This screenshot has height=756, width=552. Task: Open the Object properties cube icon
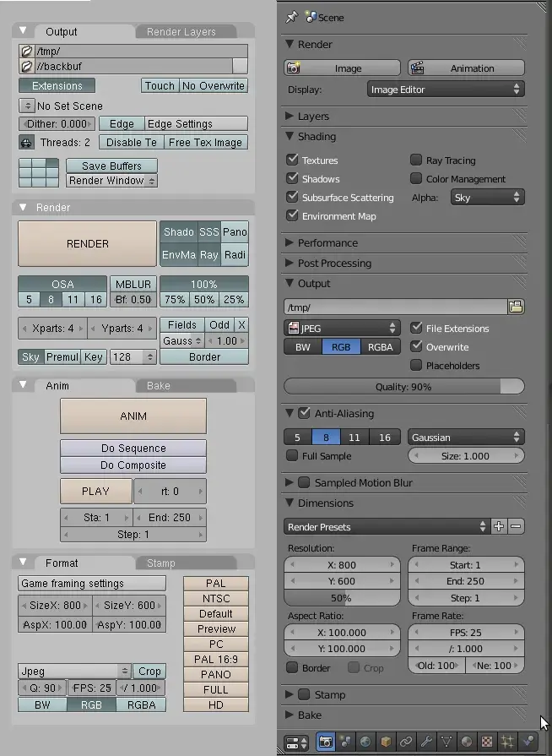pos(386,742)
